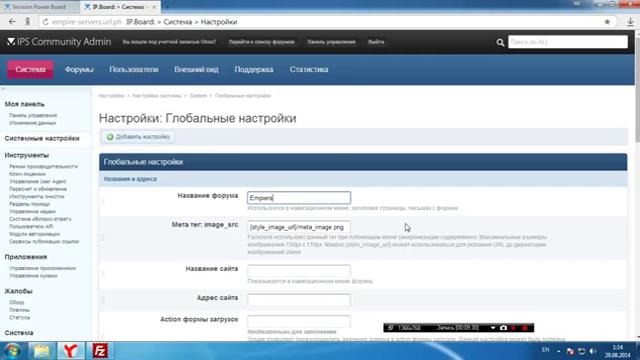640x360 pixels.
Task: Open 'Системные настройки' in sidebar
Action: point(42,138)
